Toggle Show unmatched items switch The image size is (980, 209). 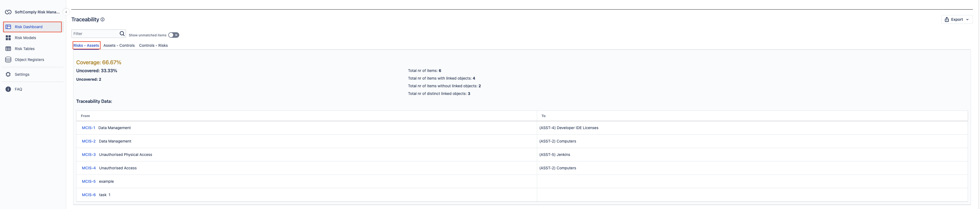tap(173, 35)
